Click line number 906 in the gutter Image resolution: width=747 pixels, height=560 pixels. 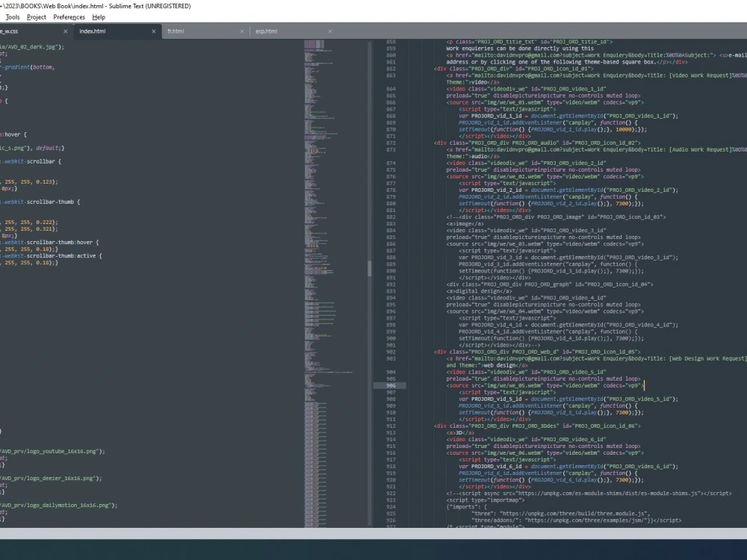coord(391,386)
